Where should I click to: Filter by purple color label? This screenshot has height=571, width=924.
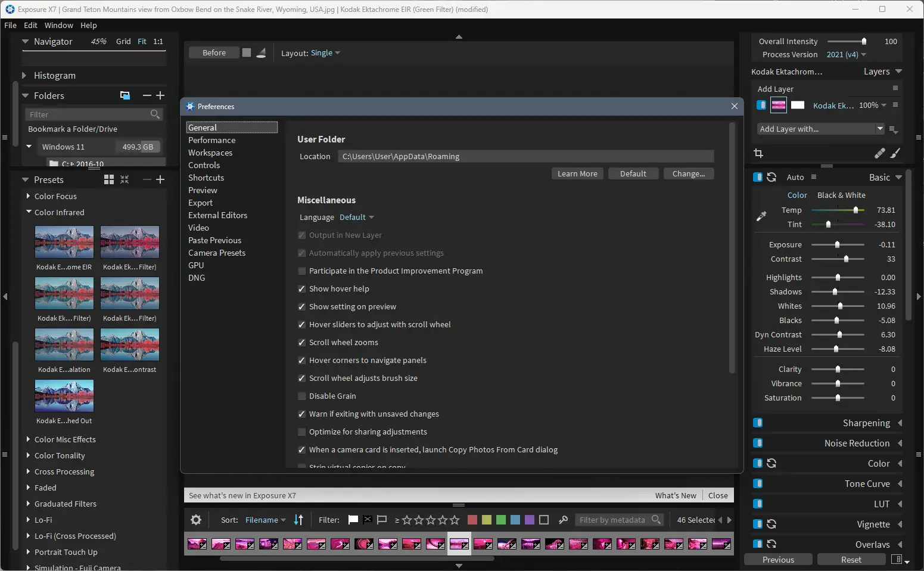(530, 520)
